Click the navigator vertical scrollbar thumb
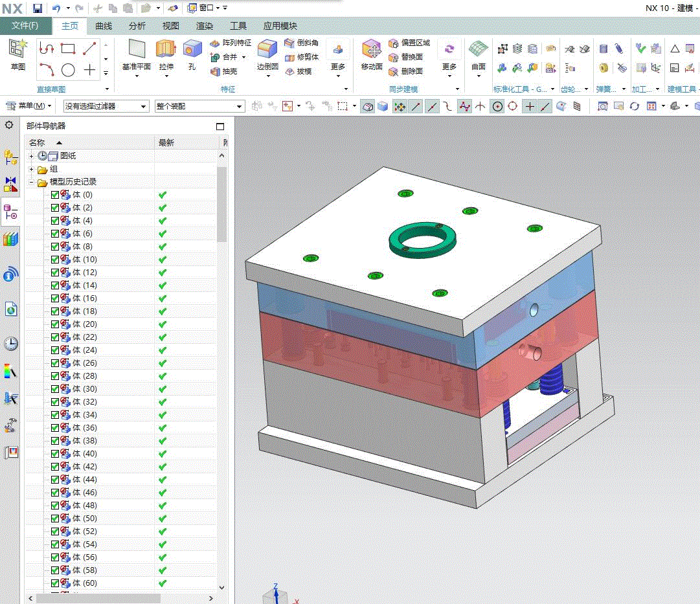700x604 pixels. [x=222, y=204]
